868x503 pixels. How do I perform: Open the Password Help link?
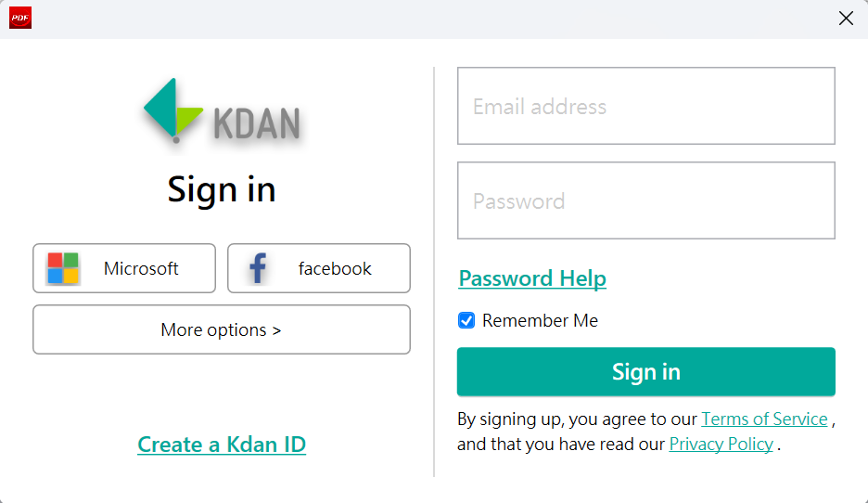[x=532, y=278]
